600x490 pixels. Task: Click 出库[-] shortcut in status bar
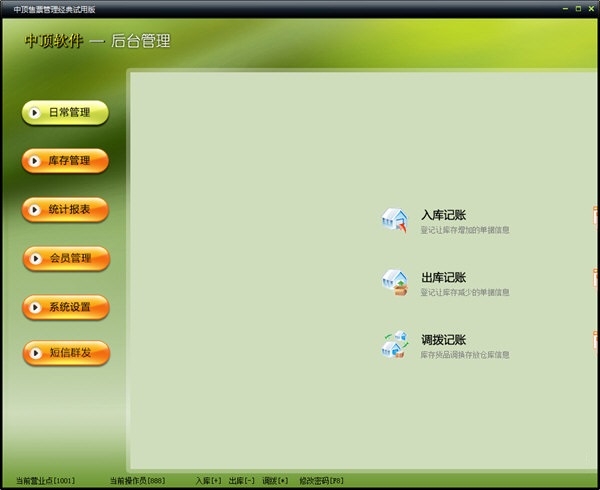(241, 480)
